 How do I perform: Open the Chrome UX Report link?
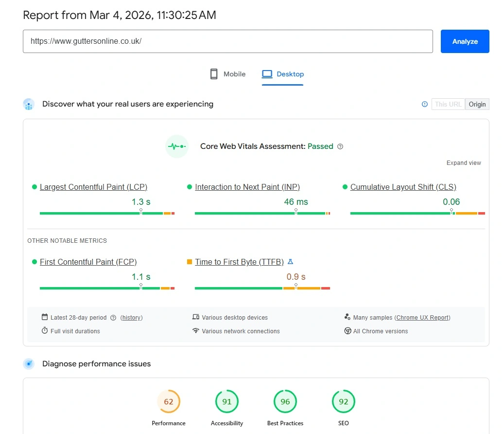(422, 317)
